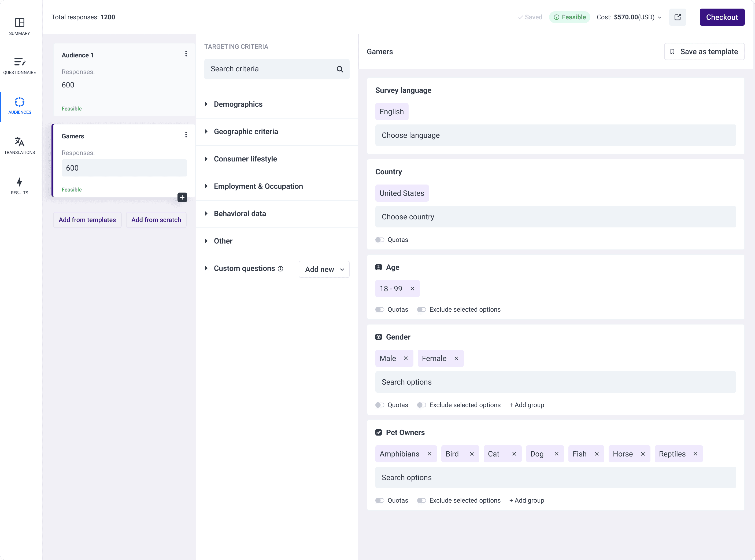Enable Quotas toggle in the Pet Owners section
The height and width of the screenshot is (560, 755).
coord(380,500)
